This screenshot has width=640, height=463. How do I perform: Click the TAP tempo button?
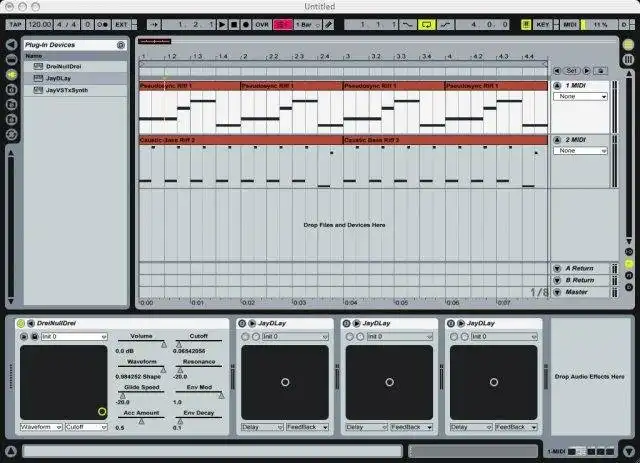click(15, 24)
